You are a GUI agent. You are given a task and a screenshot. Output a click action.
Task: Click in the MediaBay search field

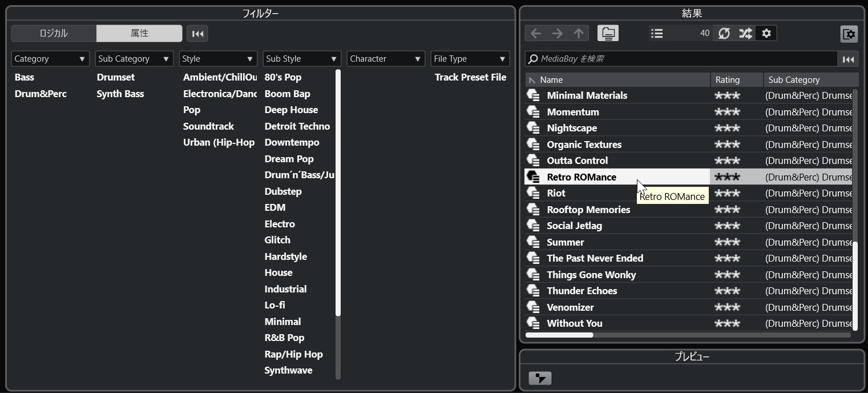[681, 59]
